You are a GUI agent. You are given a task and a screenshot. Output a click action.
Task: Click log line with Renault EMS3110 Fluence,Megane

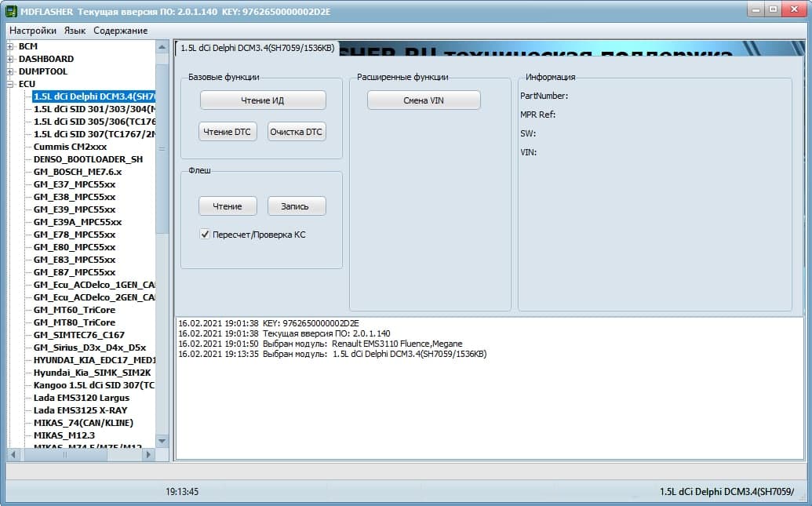tap(320, 344)
